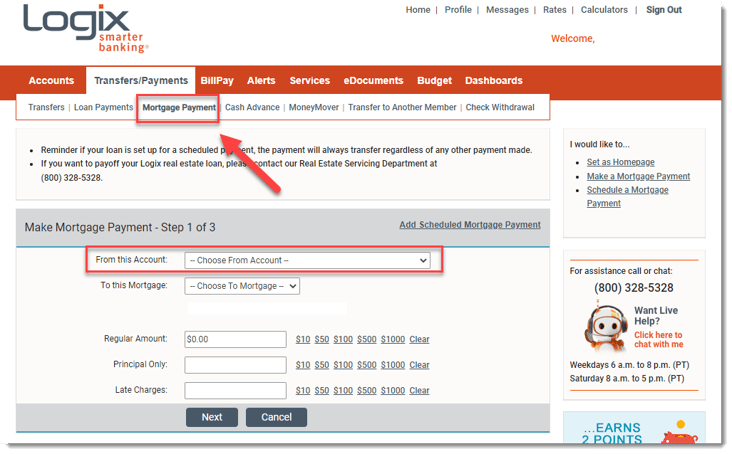Add $50 to Late Charges
Image resolution: width=732 pixels, height=454 pixels.
click(x=322, y=391)
